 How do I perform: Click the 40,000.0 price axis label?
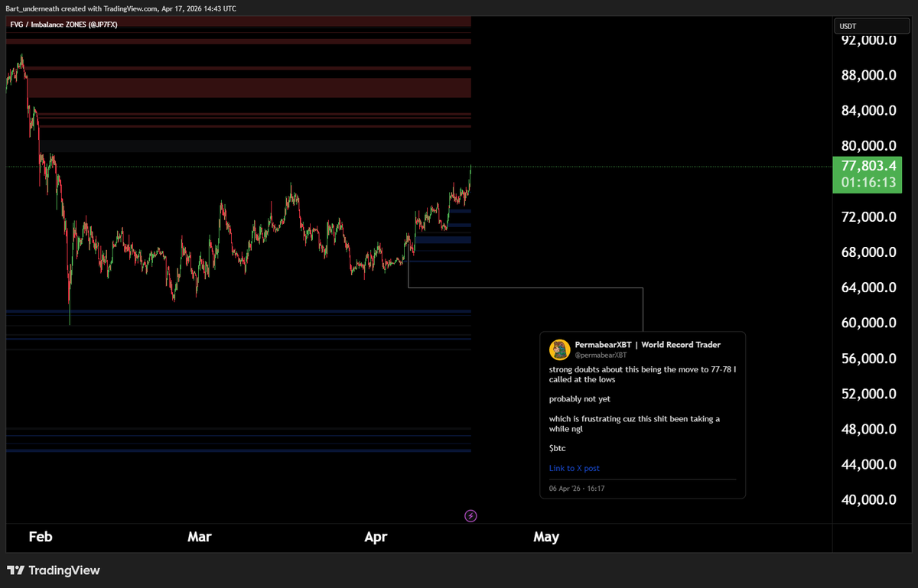[x=868, y=499]
